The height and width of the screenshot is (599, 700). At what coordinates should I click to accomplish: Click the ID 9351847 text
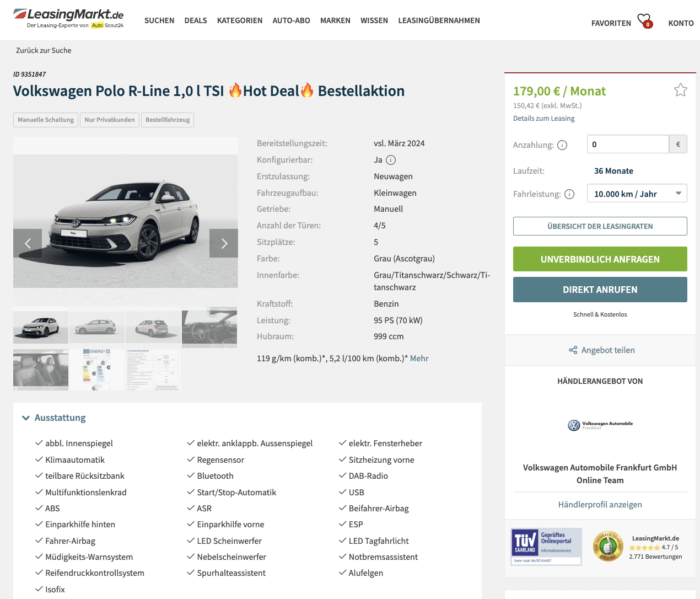click(30, 74)
